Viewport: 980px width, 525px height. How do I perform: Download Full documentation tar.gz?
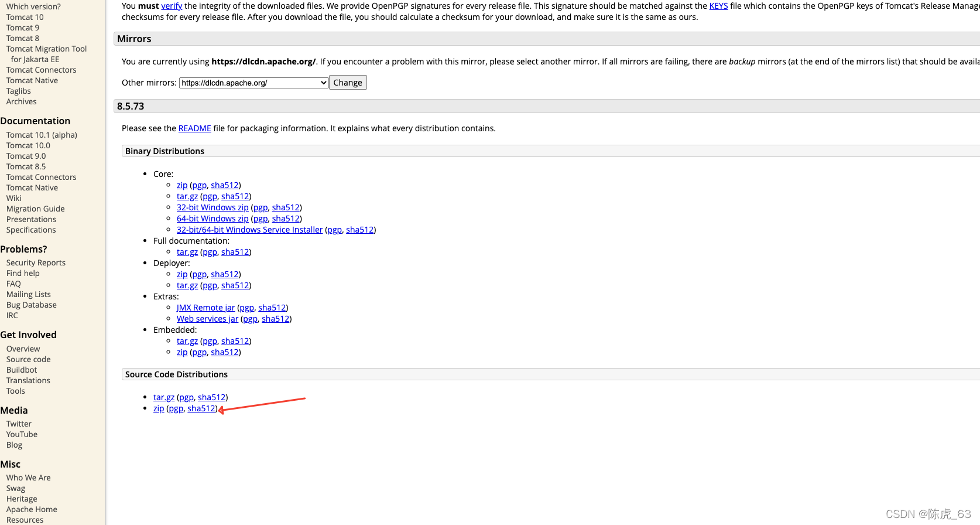coord(187,252)
